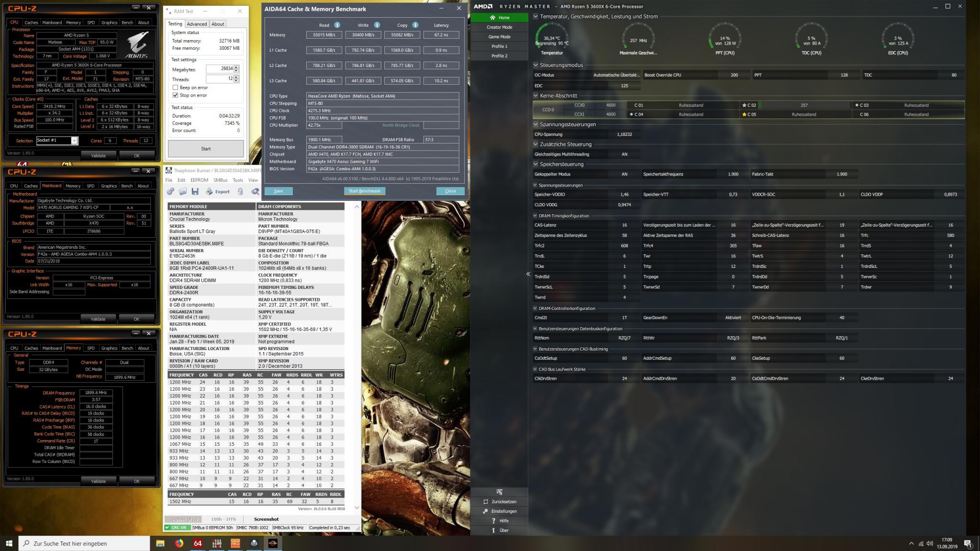980x551 pixels.
Task: Select Game Mode in Ryzen Master's sidebar
Action: (x=499, y=37)
